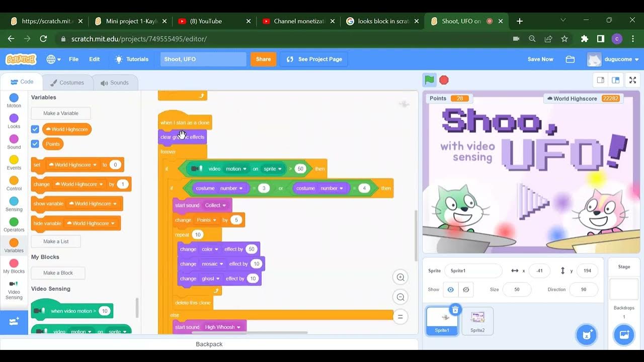This screenshot has width=644, height=362.
Task: Switch to the Sounds tab
Action: click(x=115, y=82)
